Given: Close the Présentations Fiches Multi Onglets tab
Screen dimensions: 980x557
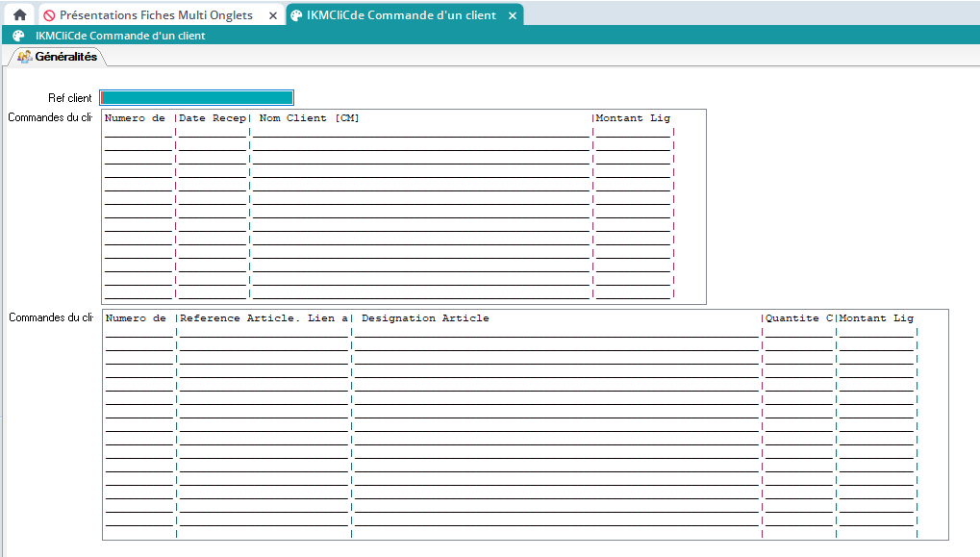Looking at the screenshot, I should click(272, 15).
